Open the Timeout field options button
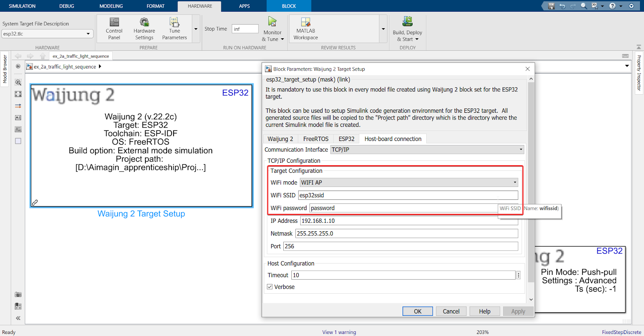Image resolution: width=644 pixels, height=336 pixels. 518,275
